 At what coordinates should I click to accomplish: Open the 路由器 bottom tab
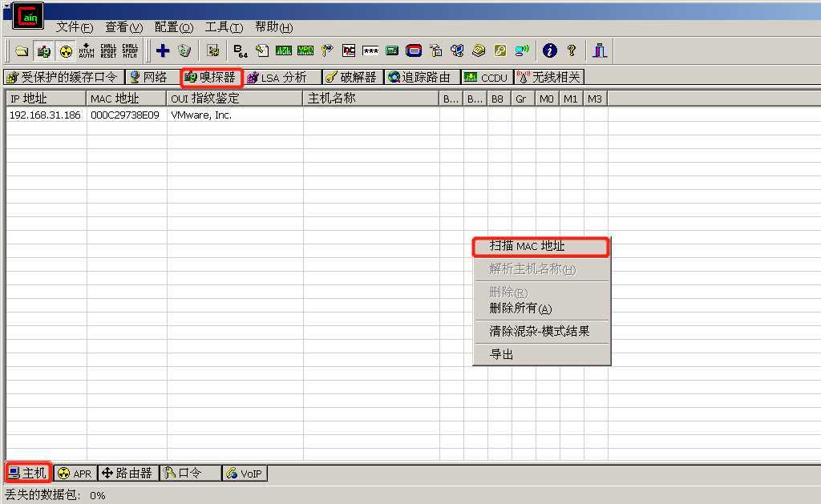[x=127, y=473]
